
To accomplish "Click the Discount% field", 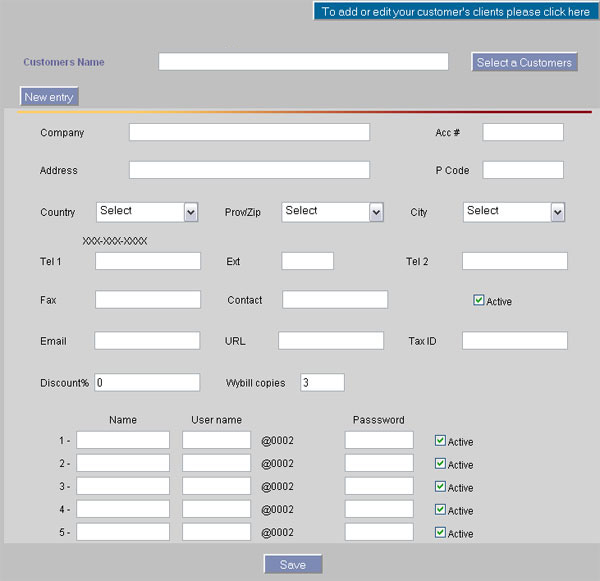I will tap(147, 382).
